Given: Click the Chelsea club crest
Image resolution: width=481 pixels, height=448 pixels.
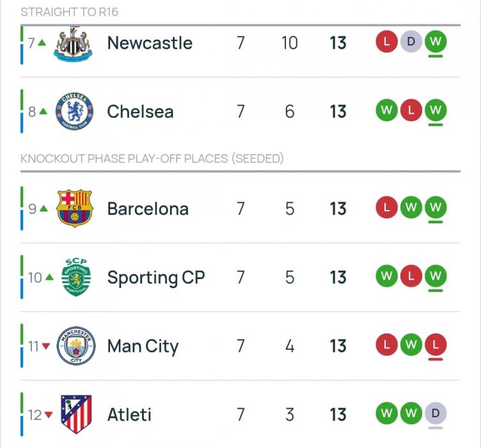Looking at the screenshot, I should pos(74,112).
